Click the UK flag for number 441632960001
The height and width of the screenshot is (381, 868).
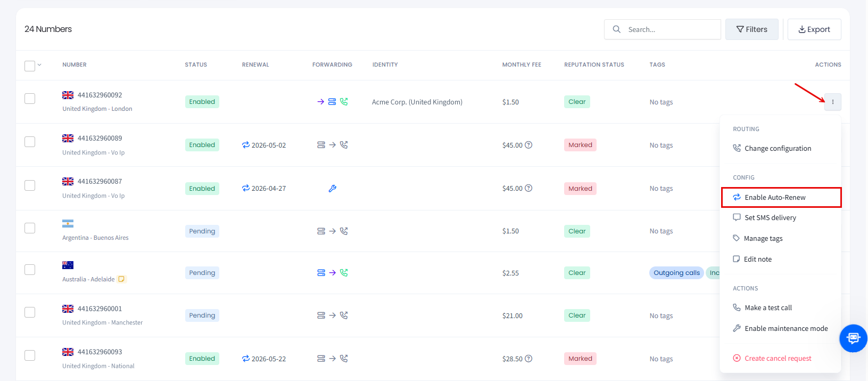[x=68, y=309]
